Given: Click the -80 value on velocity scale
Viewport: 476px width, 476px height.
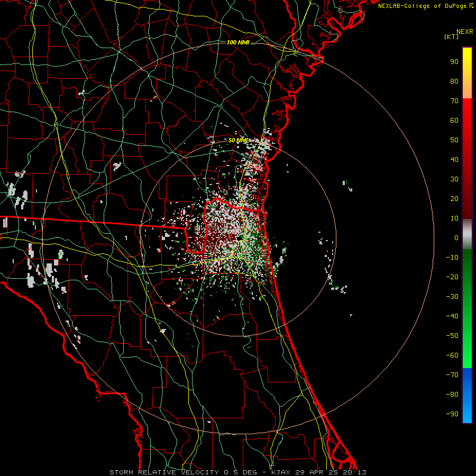Looking at the screenshot, I should pos(452,395).
